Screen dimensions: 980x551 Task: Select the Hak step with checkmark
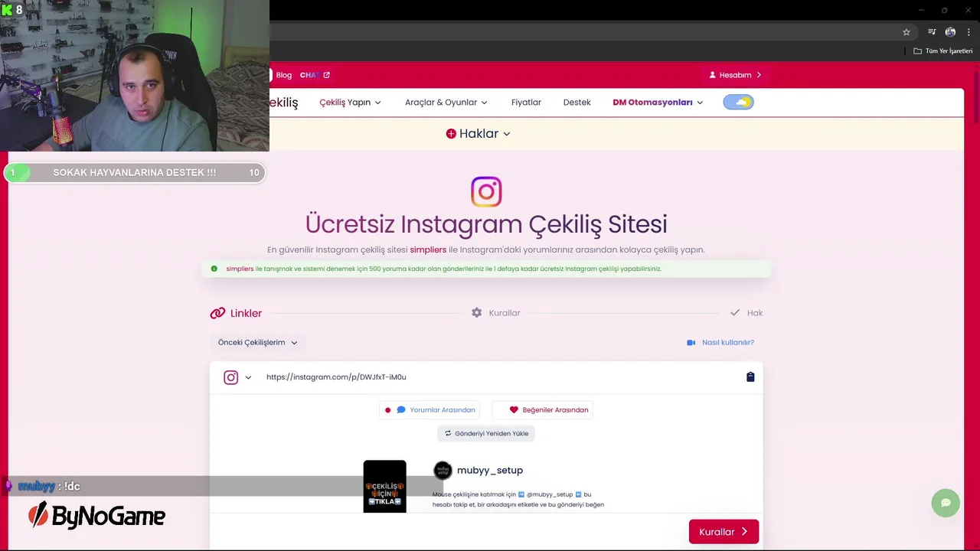pyautogui.click(x=746, y=313)
